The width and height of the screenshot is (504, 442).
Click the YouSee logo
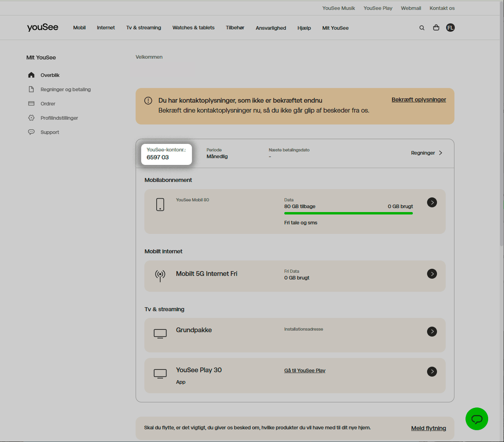coord(42,27)
